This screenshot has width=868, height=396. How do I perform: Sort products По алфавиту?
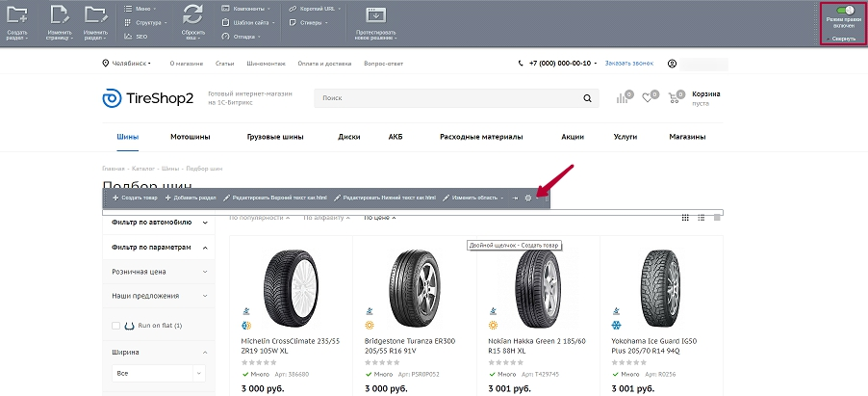(326, 218)
